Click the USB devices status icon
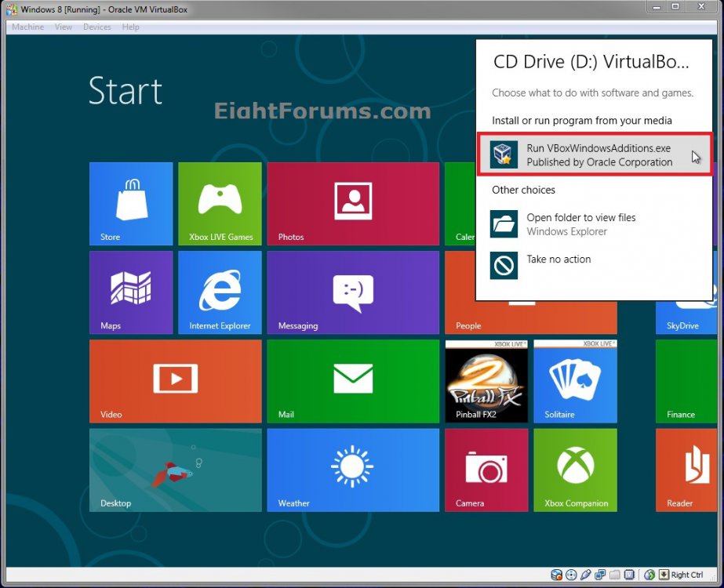Image resolution: width=724 pixels, height=588 pixels. tap(586, 575)
